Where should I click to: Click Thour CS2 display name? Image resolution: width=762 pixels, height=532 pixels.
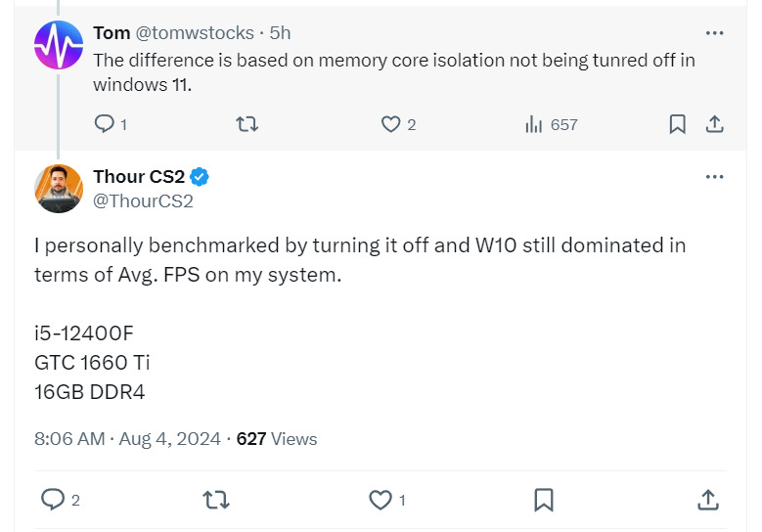pyautogui.click(x=138, y=177)
